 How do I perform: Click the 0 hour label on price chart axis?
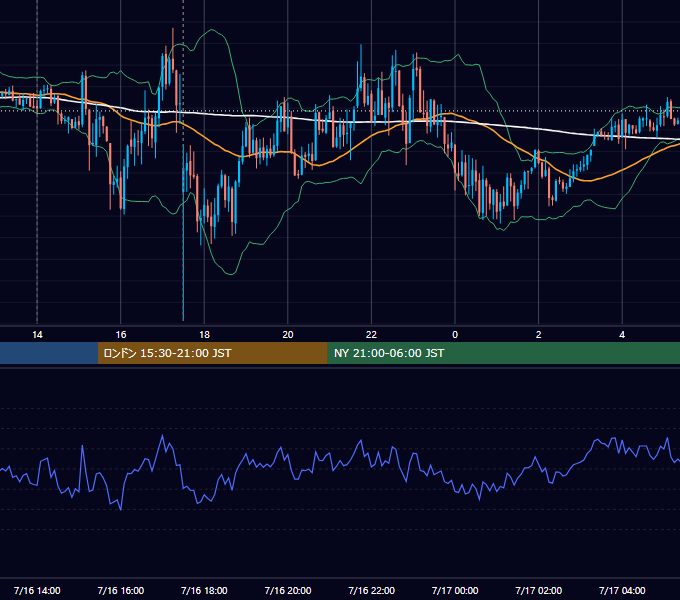click(x=455, y=335)
